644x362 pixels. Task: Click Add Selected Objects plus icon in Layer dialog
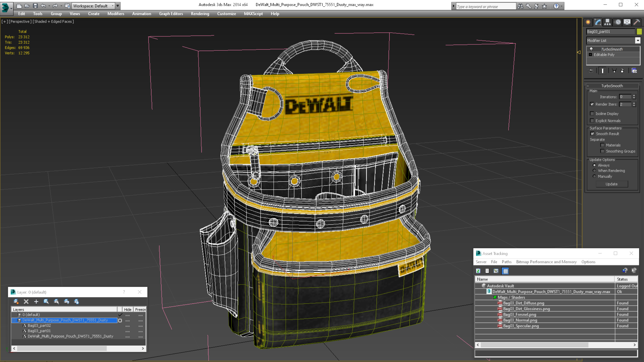[x=36, y=301]
